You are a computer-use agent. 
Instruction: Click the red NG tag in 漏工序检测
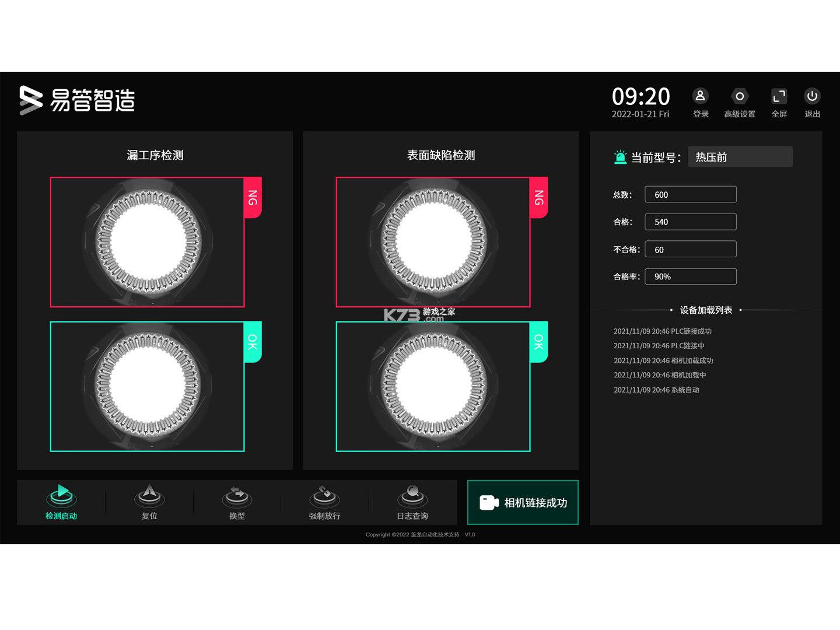click(x=253, y=197)
